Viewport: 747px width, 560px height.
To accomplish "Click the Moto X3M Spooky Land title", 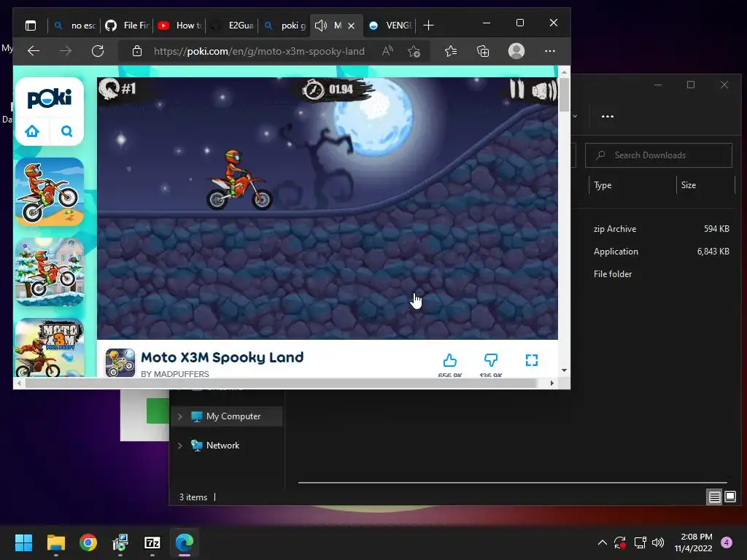I will (222, 357).
